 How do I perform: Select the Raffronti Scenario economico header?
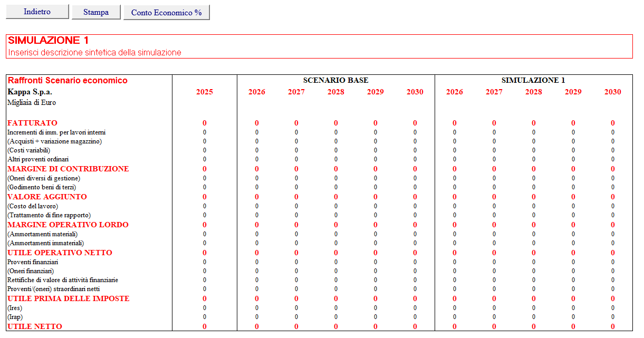[68, 81]
